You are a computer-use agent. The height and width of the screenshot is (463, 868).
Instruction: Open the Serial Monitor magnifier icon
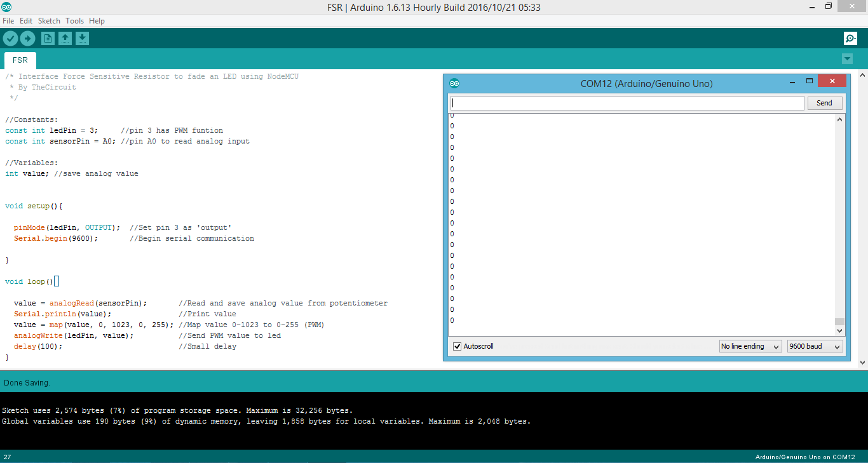(x=850, y=38)
